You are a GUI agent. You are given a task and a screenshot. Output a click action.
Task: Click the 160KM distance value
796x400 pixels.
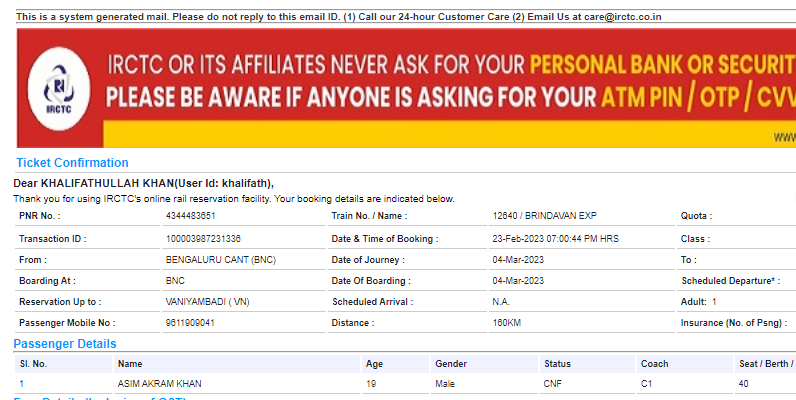coord(507,323)
